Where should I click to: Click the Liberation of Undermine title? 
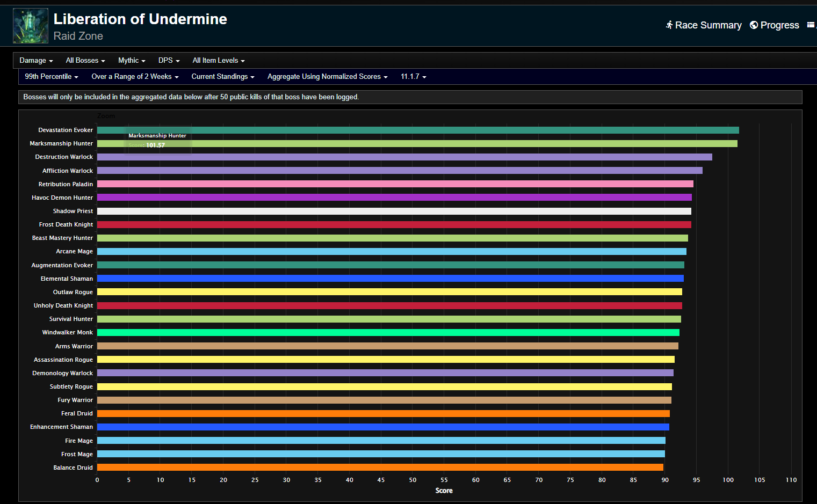140,19
